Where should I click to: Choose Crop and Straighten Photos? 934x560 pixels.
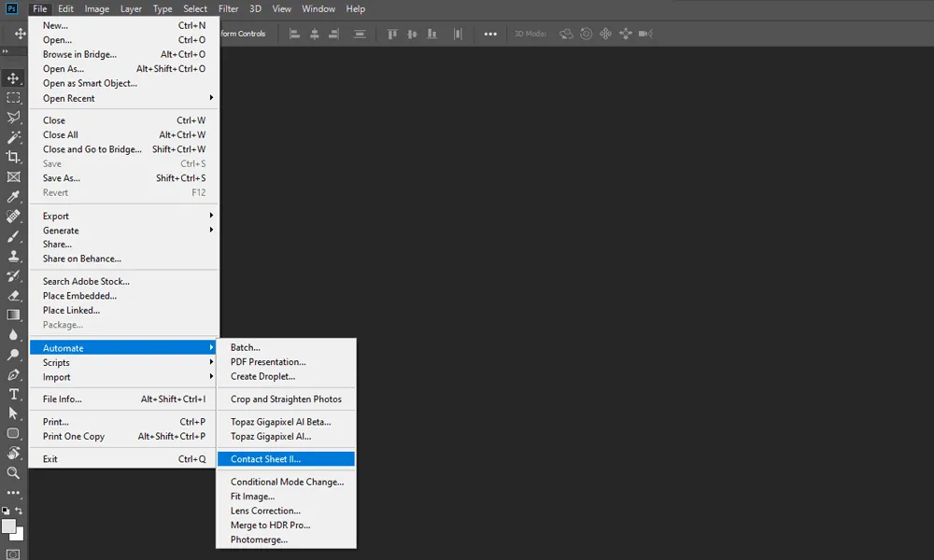click(286, 399)
